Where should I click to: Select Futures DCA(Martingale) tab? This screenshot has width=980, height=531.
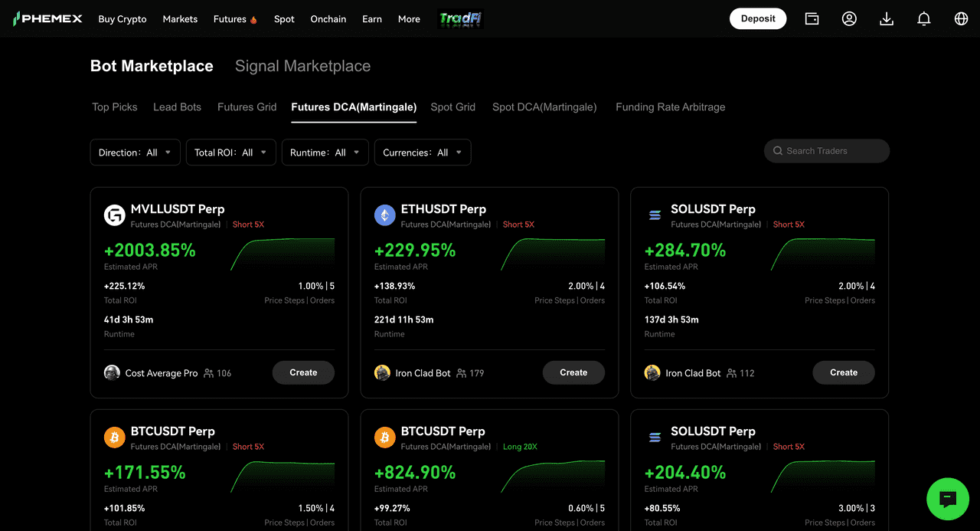pyautogui.click(x=354, y=107)
